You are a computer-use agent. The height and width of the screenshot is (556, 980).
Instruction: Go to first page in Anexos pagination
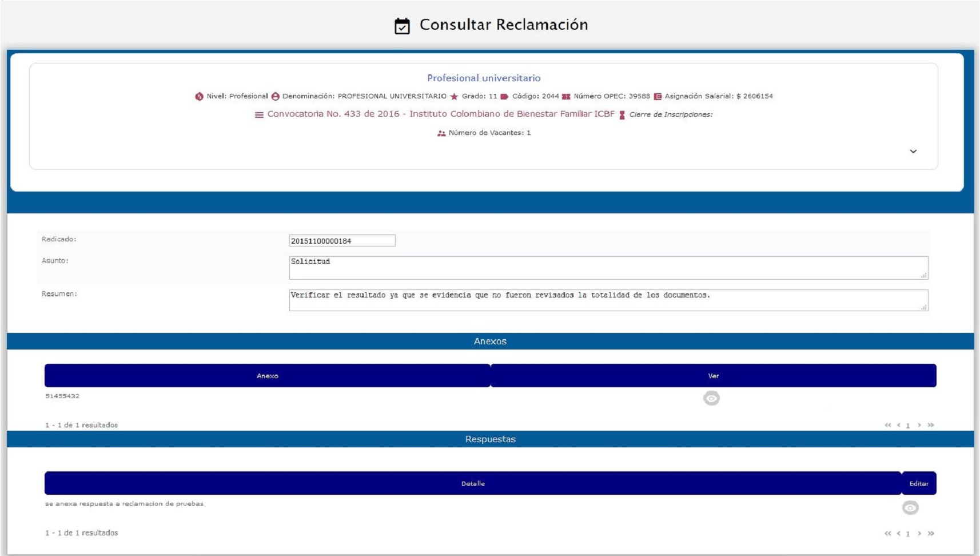point(887,425)
